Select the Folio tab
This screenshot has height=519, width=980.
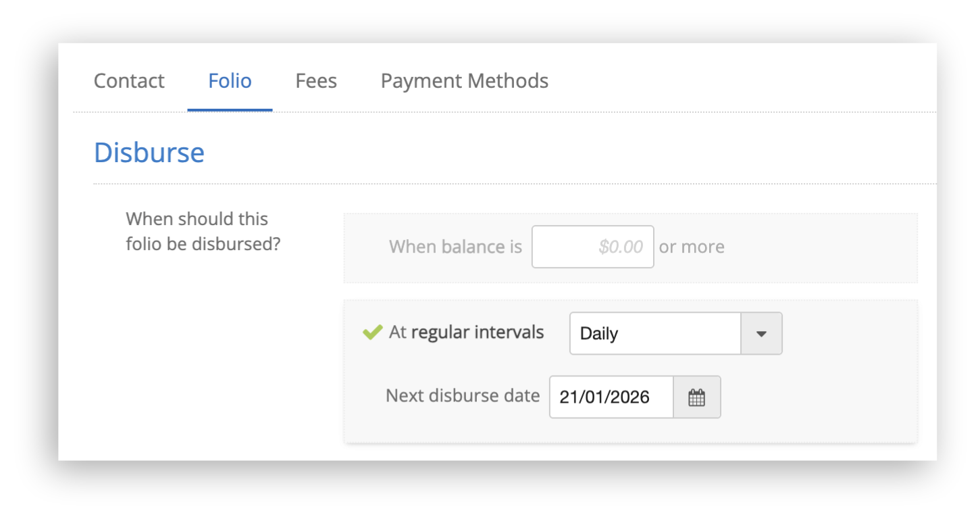pyautogui.click(x=229, y=80)
